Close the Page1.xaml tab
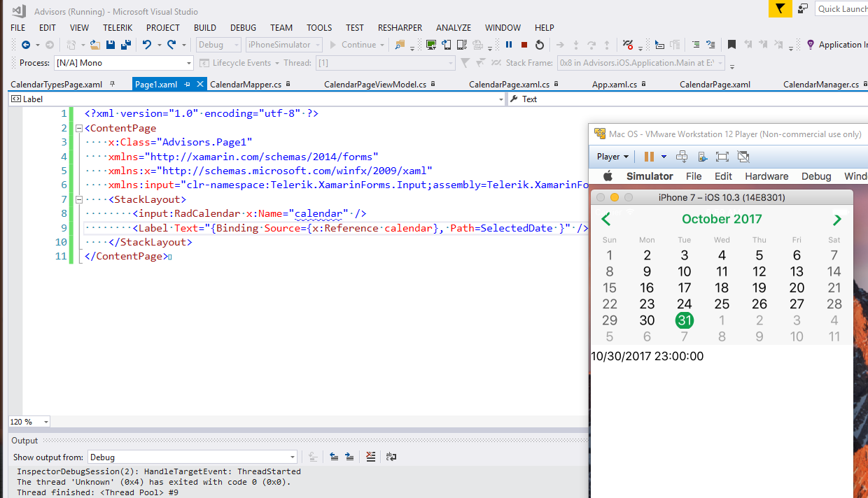This screenshot has height=498, width=868. (x=199, y=85)
